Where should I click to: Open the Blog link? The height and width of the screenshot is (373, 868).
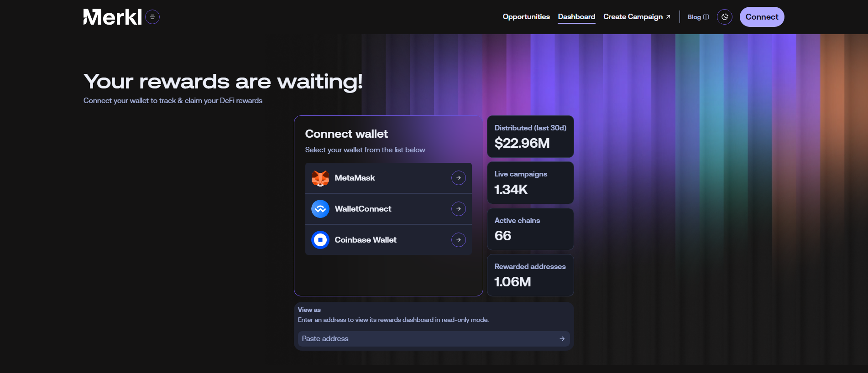click(698, 17)
